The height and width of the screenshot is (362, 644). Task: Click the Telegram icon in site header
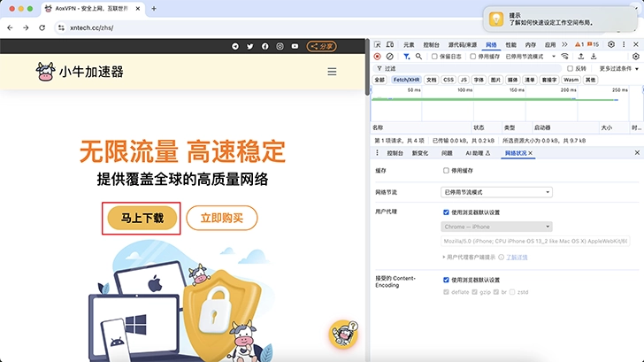(235, 46)
